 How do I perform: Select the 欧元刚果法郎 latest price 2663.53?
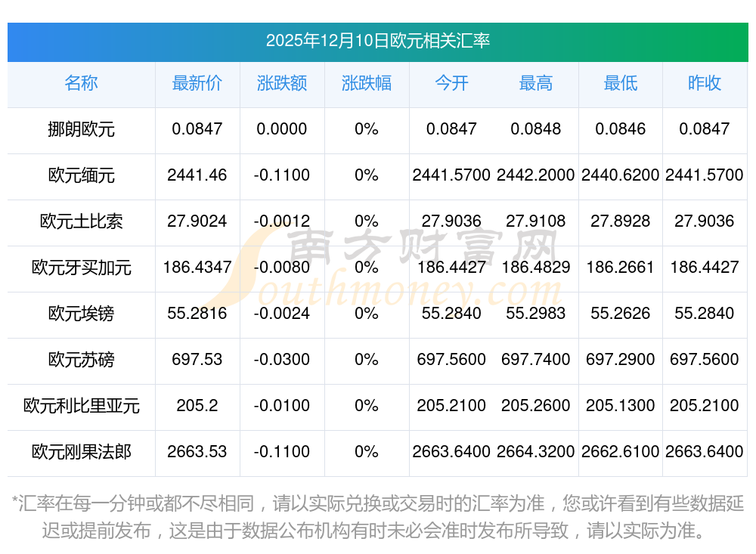197,452
